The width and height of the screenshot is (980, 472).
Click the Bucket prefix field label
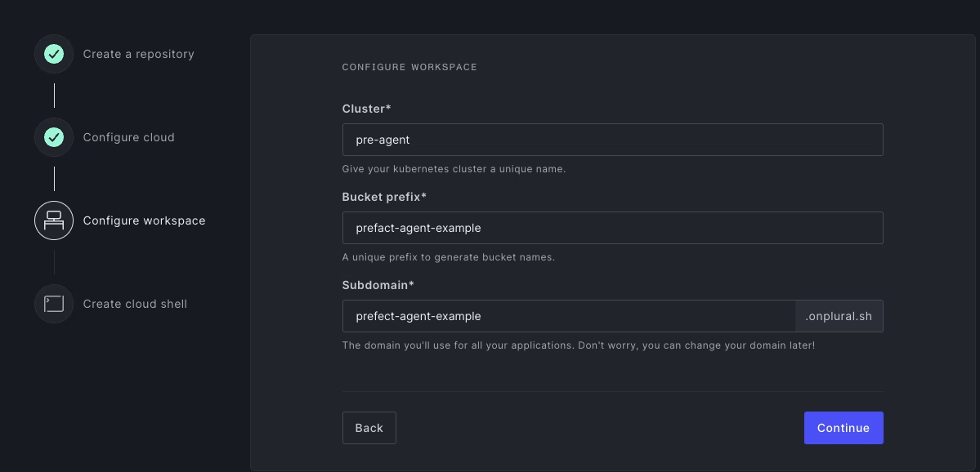[x=384, y=197]
